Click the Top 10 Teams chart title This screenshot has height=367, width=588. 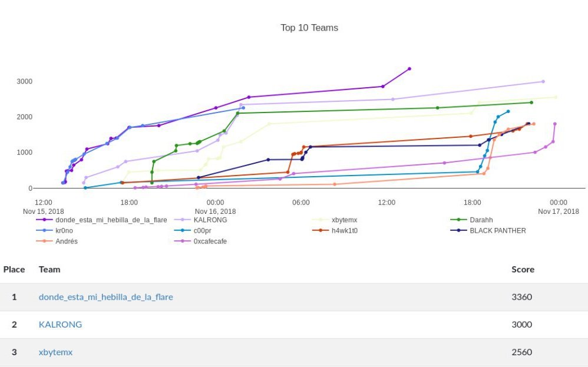point(309,28)
